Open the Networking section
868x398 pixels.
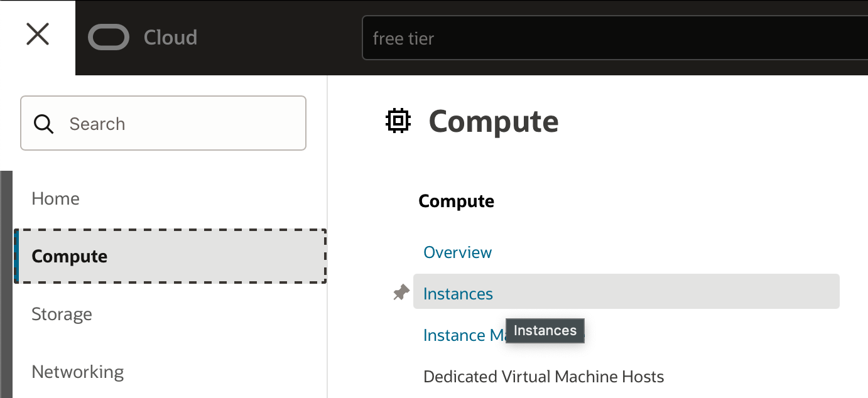[77, 372]
